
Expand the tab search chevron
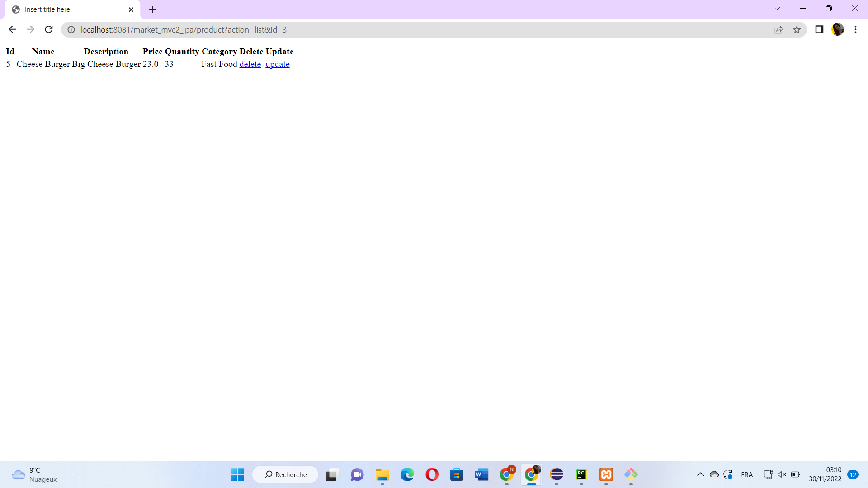[x=777, y=9]
